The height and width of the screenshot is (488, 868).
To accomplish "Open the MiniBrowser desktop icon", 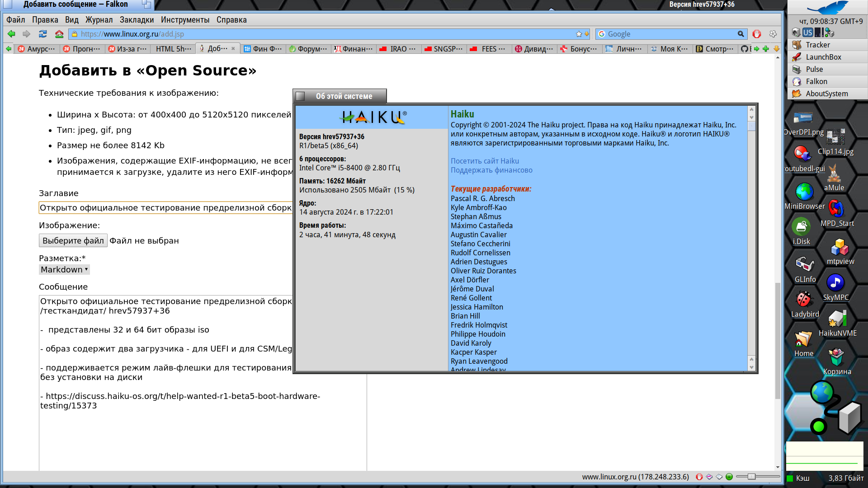I will [805, 197].
